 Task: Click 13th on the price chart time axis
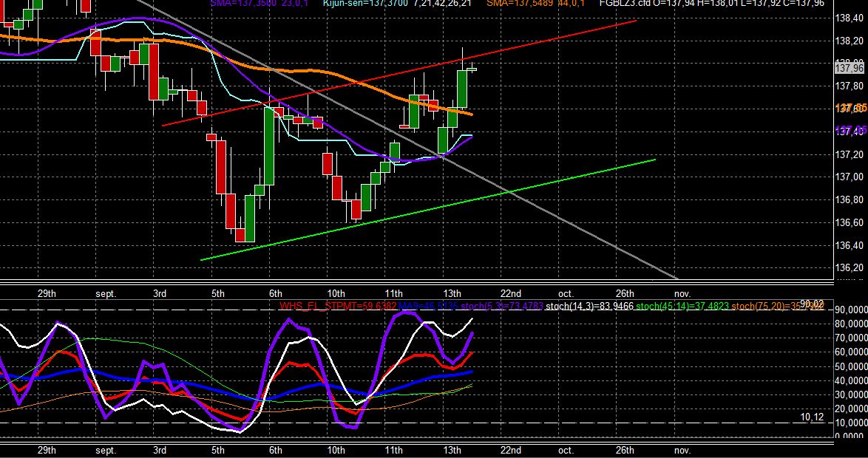coord(452,293)
